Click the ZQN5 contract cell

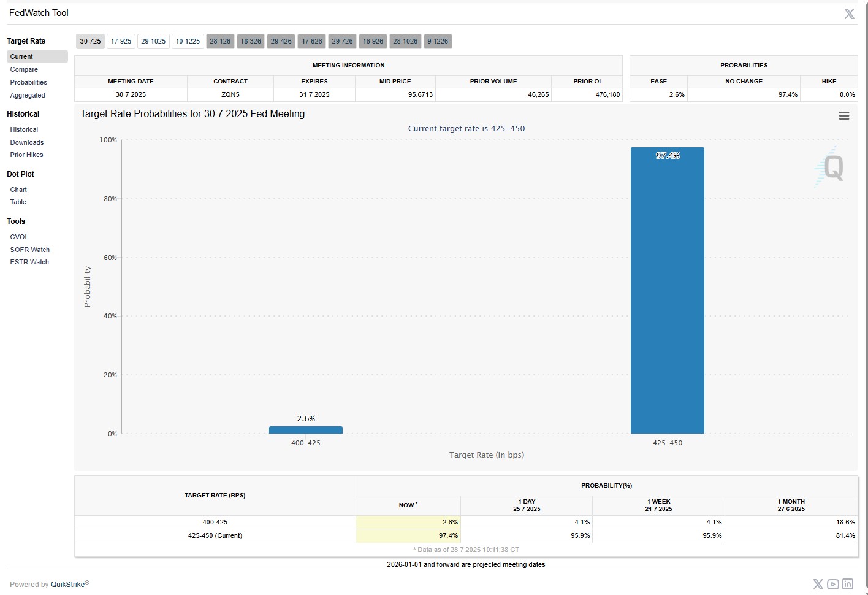coord(230,94)
